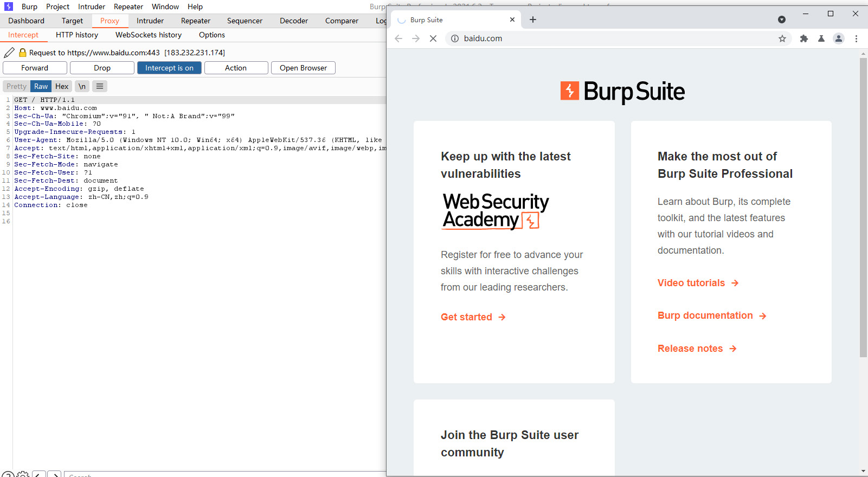This screenshot has height=477, width=868.
Task: Click the browser forward arrow
Action: [416, 38]
